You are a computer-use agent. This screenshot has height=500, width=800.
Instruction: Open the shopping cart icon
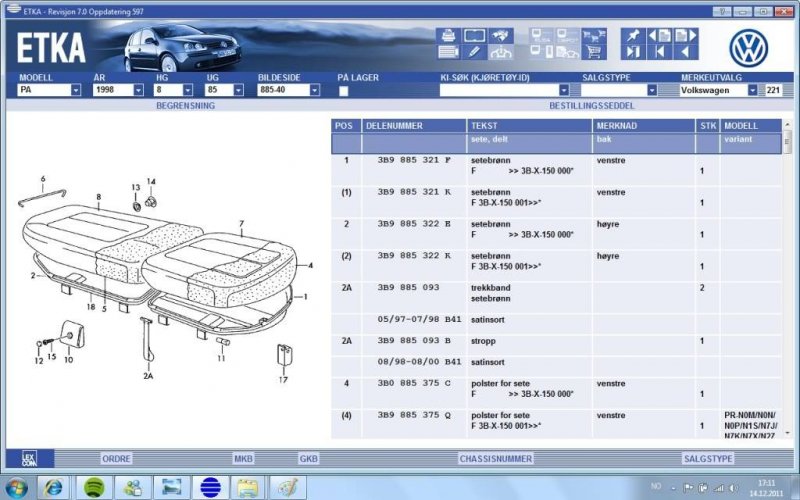click(593, 52)
